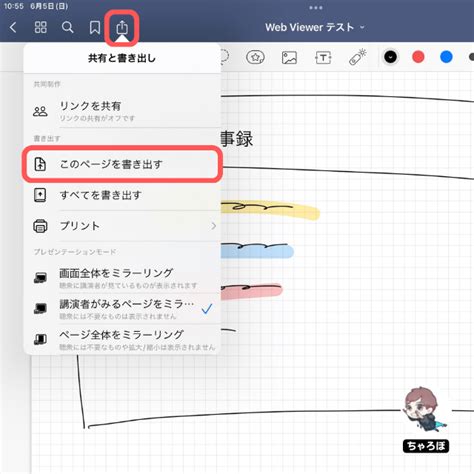
Task: Tap the blue highlighted scribble on the page
Action: click(257, 250)
